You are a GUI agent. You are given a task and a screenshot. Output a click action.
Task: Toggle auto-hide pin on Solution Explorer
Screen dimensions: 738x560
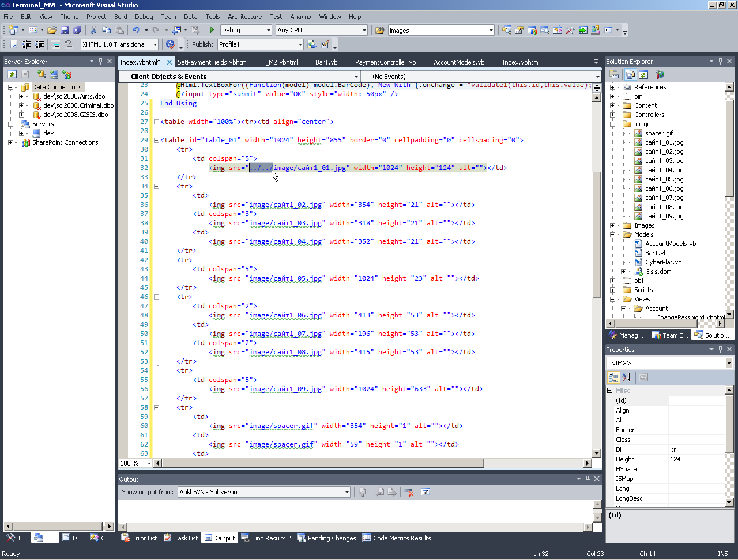720,61
